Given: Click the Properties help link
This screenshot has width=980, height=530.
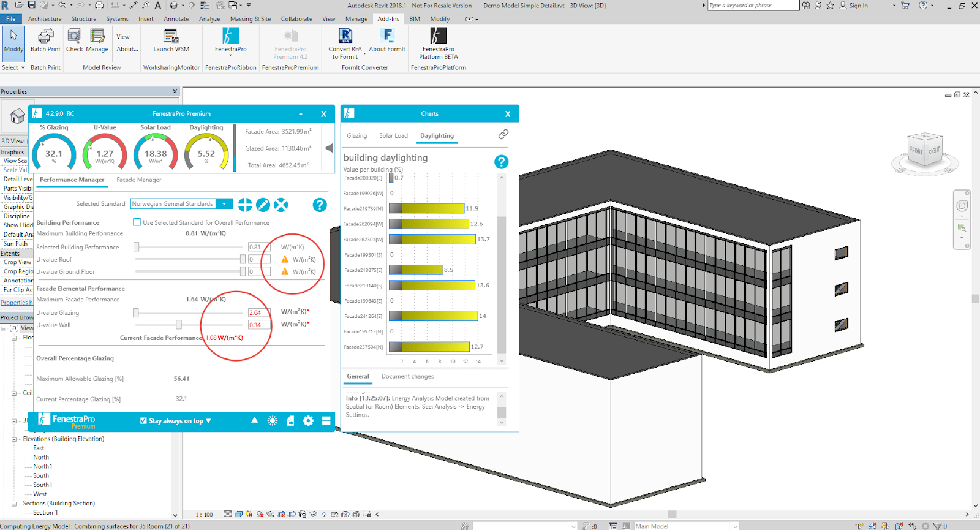Looking at the screenshot, I should point(17,303).
